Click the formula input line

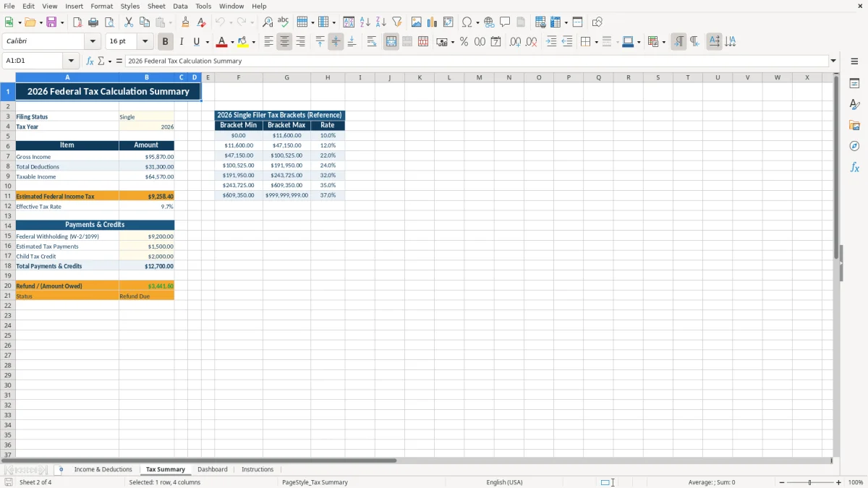point(477,61)
